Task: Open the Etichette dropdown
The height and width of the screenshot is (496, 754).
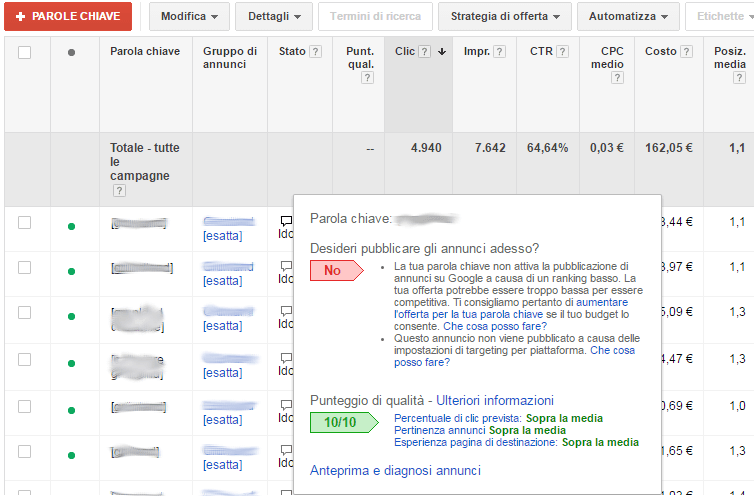Action: pos(720,16)
